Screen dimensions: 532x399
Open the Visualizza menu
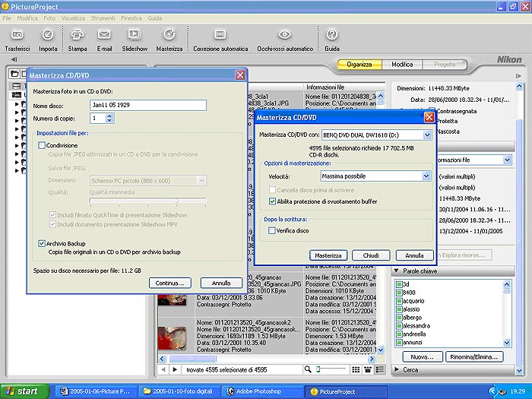pyautogui.click(x=73, y=18)
